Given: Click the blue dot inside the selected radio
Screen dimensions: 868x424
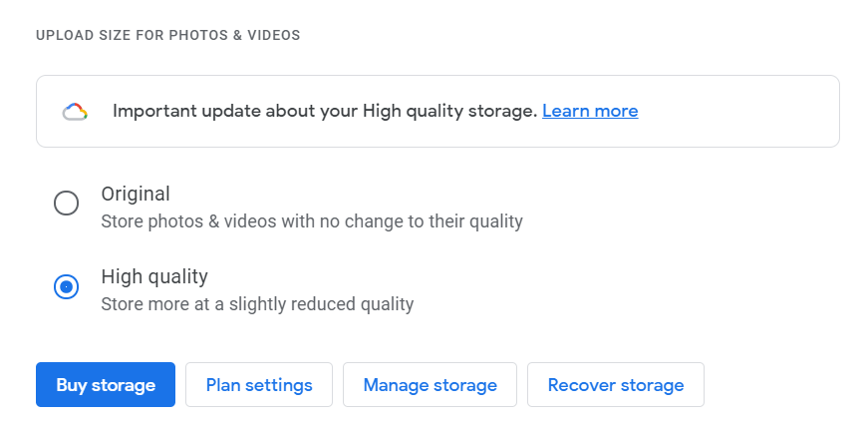Looking at the screenshot, I should (66, 286).
